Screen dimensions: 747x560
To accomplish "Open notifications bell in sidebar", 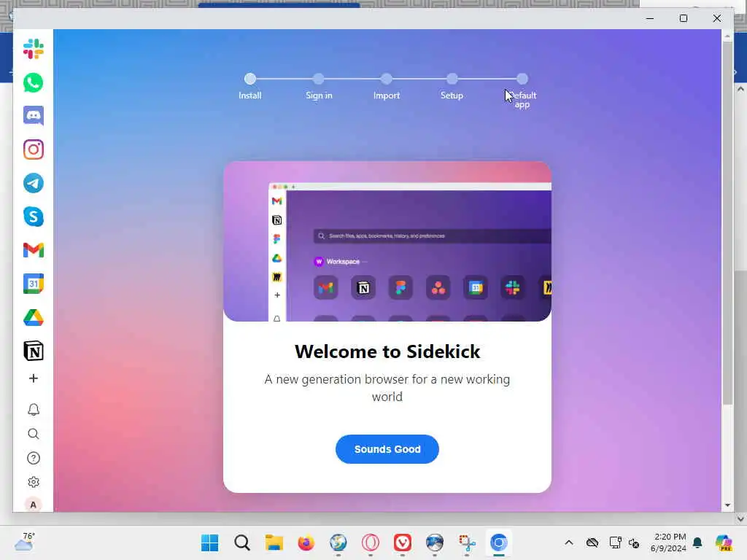I will [x=34, y=410].
